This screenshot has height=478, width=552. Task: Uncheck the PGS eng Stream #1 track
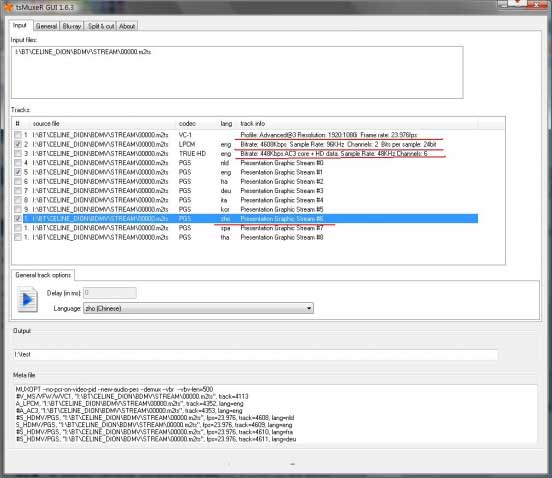pyautogui.click(x=18, y=172)
